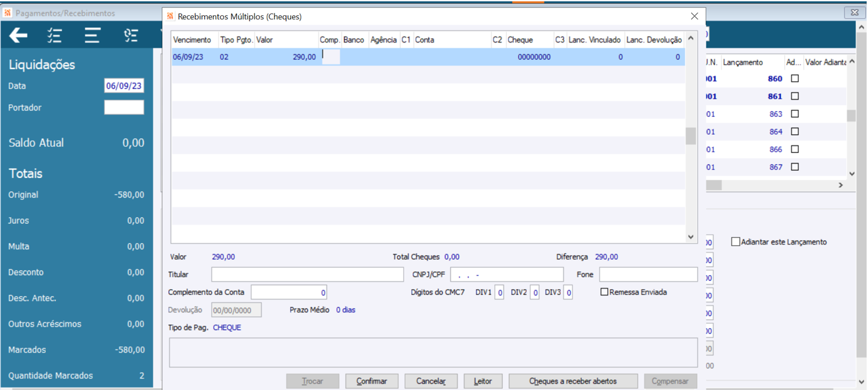Click the Lançamento column header in background list
Viewport: 868px width, 390px height.
[752, 62]
